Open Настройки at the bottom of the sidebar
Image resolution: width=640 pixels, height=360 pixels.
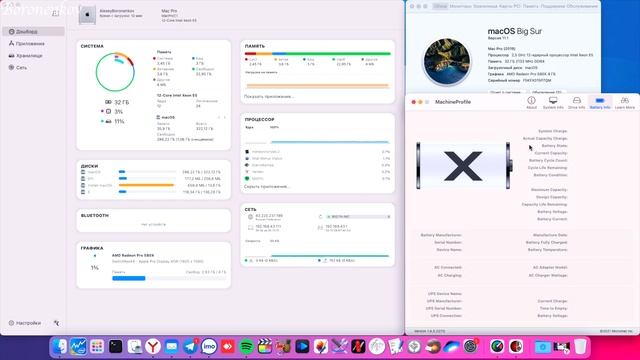coord(25,323)
